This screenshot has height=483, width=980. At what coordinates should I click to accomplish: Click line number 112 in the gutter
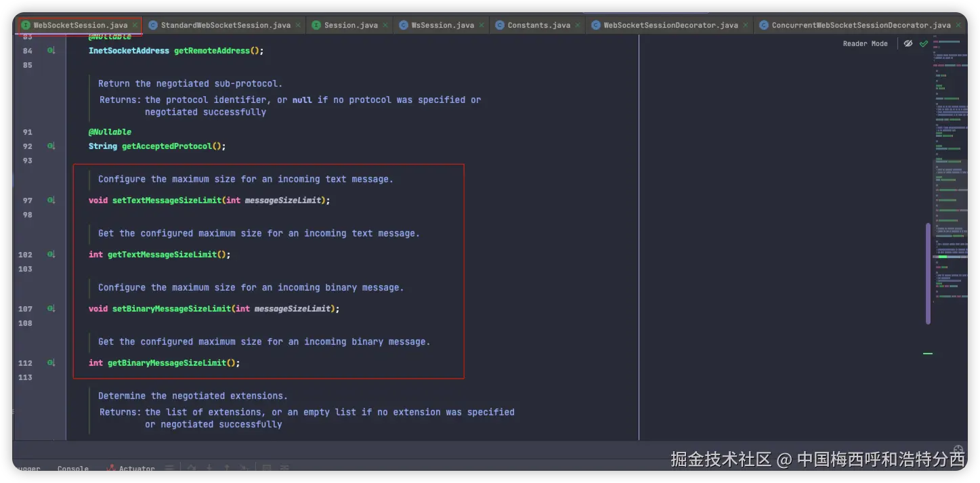tap(25, 363)
